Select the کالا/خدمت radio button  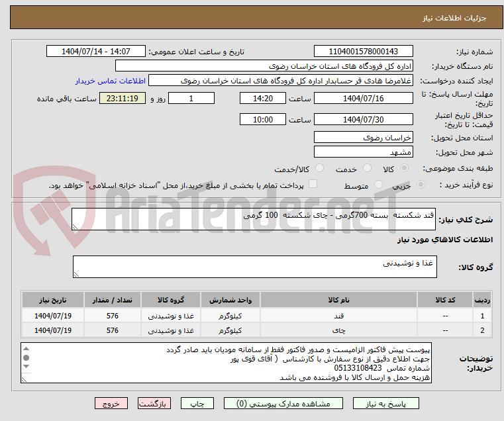[319, 168]
